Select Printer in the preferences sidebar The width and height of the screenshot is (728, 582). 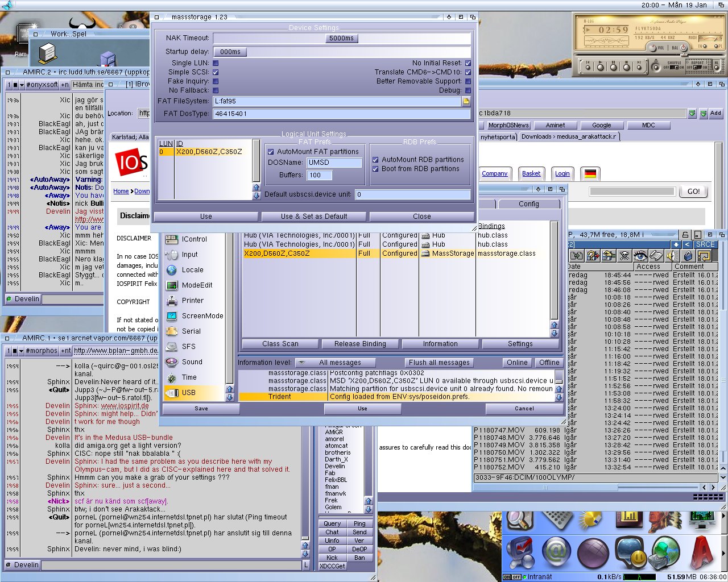[193, 301]
